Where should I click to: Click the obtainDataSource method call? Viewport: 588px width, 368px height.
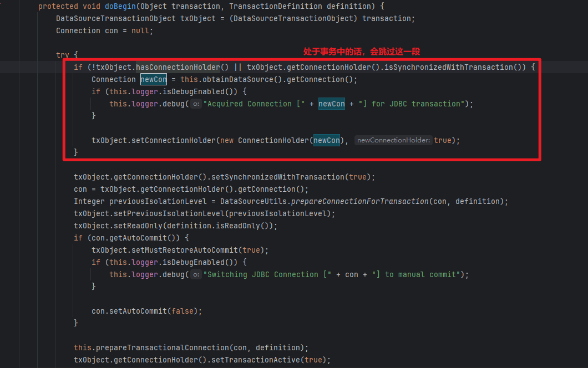pyautogui.click(x=238, y=79)
